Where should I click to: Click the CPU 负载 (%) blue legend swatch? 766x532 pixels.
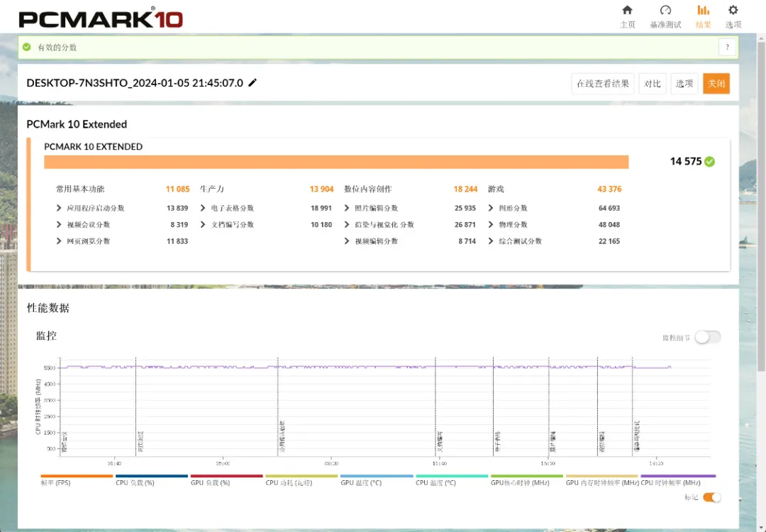click(152, 476)
